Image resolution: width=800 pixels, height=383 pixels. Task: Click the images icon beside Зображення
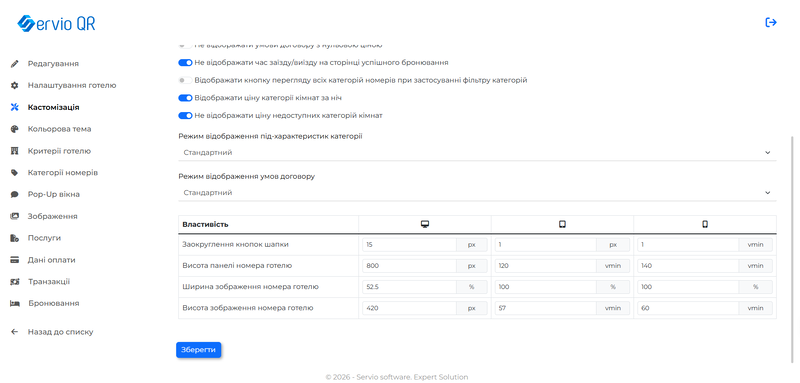point(14,216)
